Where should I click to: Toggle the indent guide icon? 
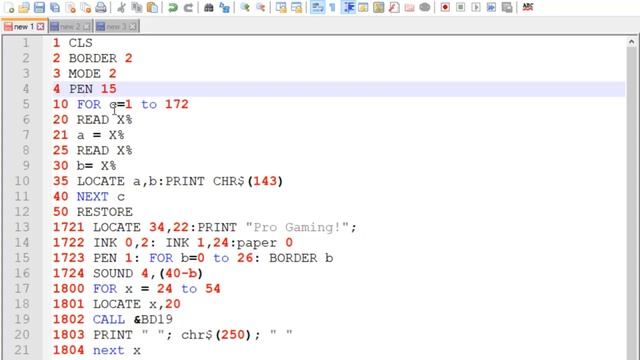pyautogui.click(x=348, y=7)
